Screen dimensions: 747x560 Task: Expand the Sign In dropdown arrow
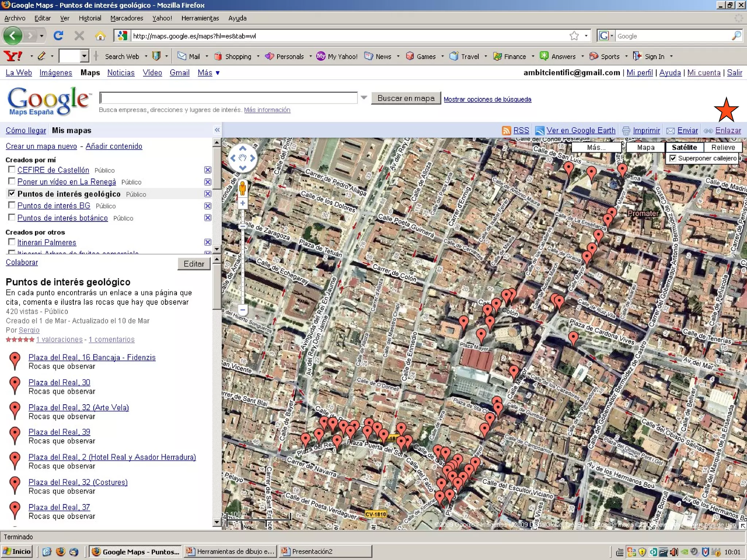(x=671, y=56)
